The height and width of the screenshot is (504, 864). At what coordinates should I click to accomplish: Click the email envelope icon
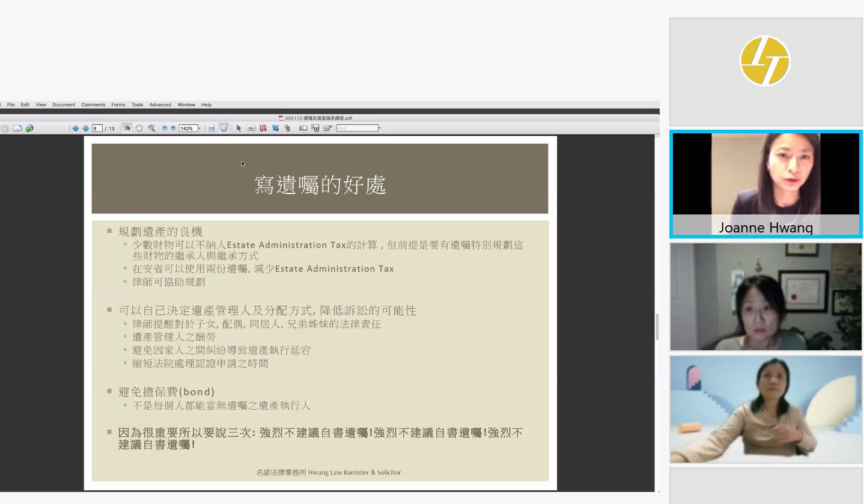pyautogui.click(x=17, y=128)
